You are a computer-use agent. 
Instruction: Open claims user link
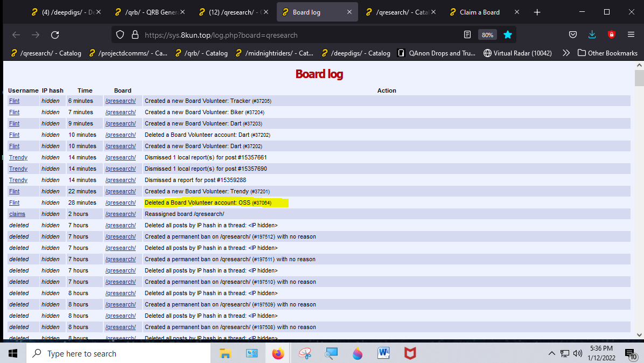pos(17,214)
